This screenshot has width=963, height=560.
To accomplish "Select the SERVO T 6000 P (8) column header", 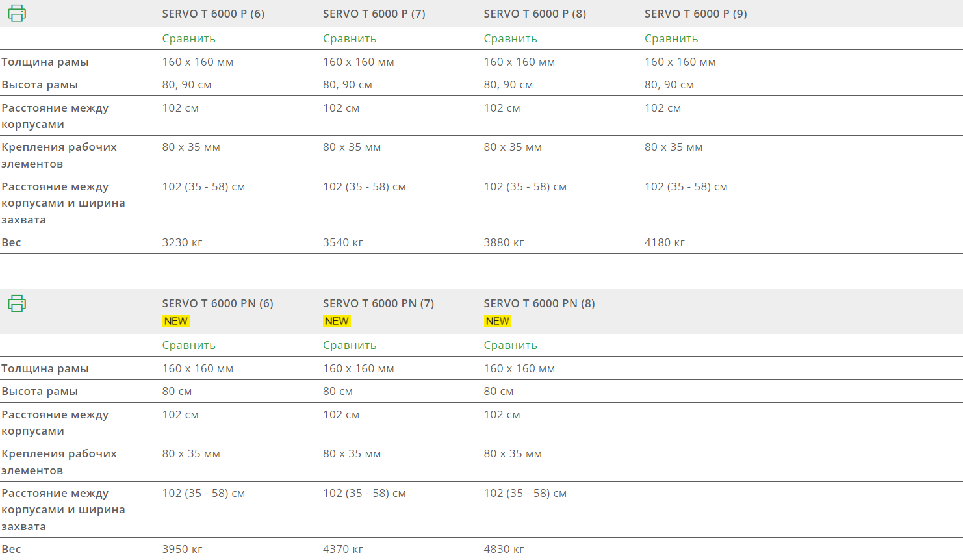I will point(535,14).
